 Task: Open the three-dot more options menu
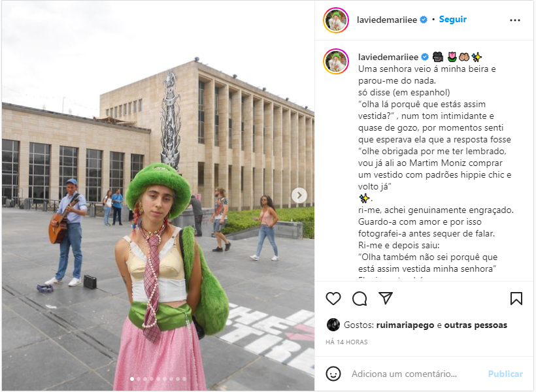[515, 20]
